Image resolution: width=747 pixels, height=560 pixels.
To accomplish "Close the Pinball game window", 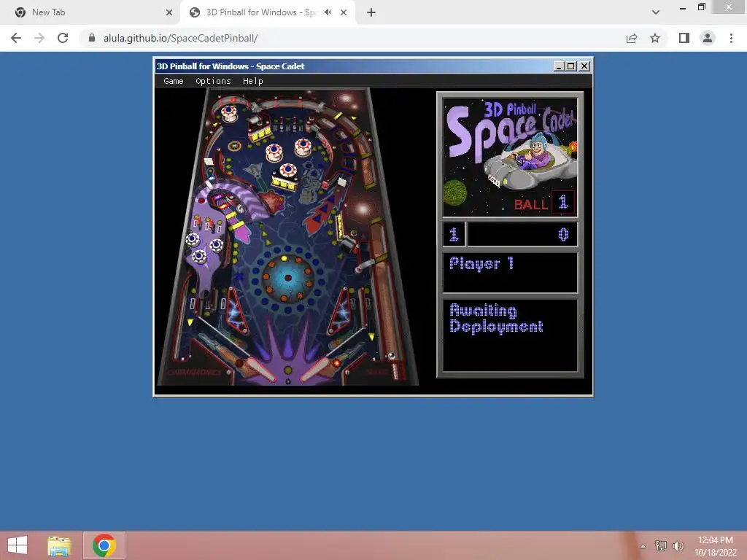I will click(x=584, y=66).
